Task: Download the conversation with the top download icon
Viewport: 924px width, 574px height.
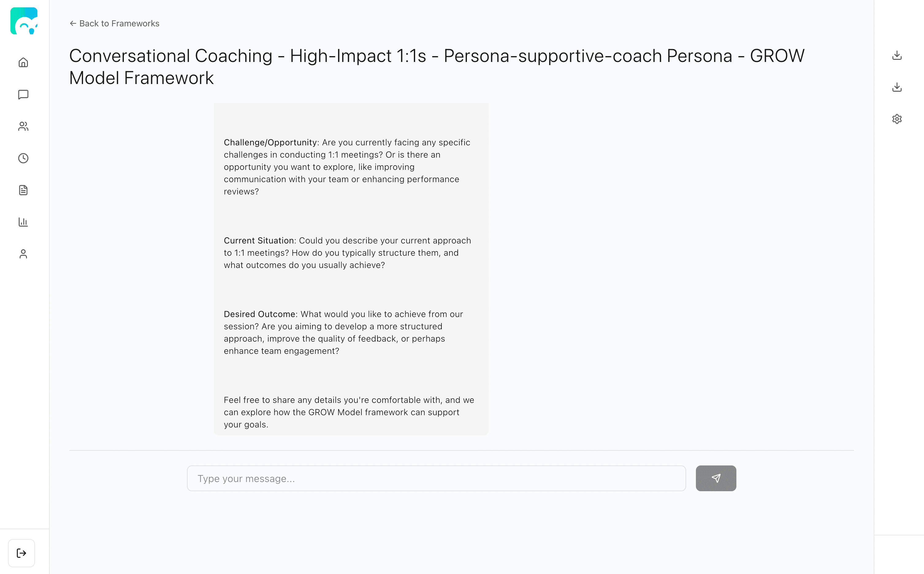Action: [x=897, y=55]
